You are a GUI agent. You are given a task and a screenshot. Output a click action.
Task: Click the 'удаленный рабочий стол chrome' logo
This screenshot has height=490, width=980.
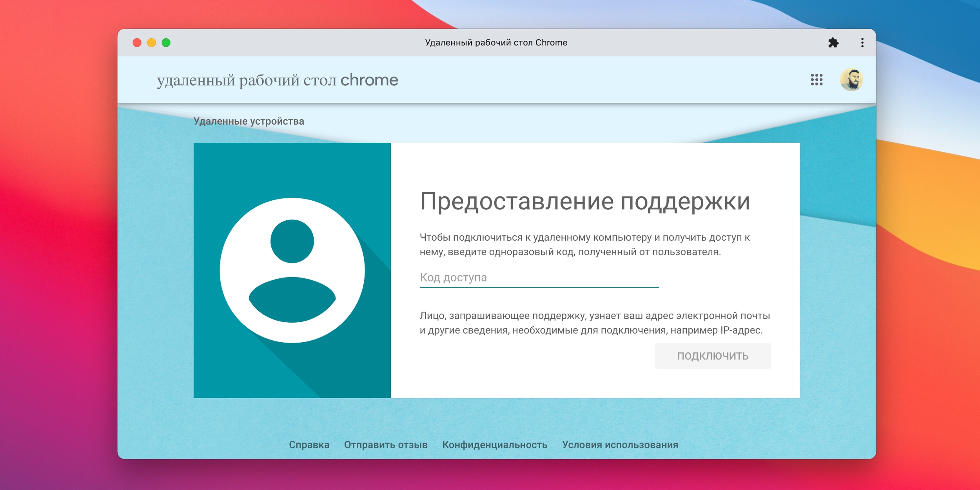(278, 80)
